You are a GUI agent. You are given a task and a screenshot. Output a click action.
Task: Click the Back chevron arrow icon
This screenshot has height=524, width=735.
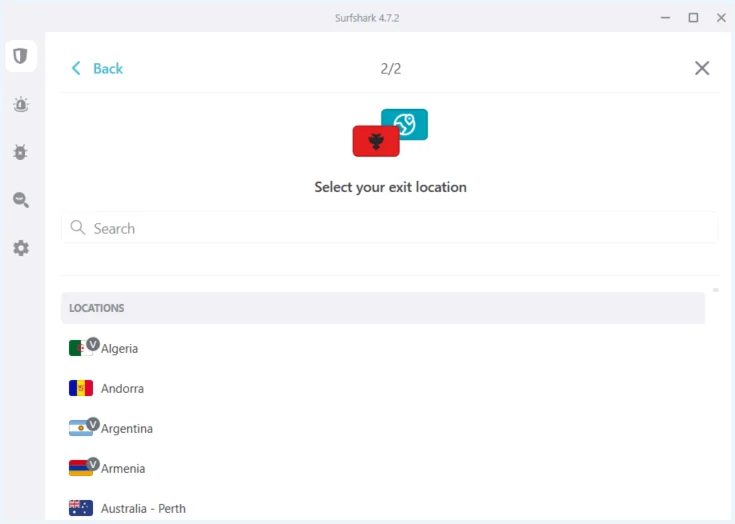tap(76, 68)
